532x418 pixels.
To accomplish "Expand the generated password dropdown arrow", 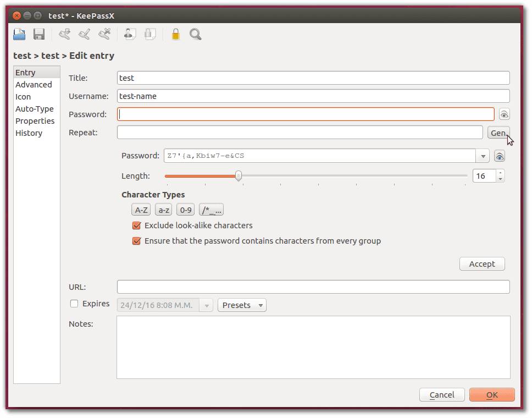I will pyautogui.click(x=483, y=156).
